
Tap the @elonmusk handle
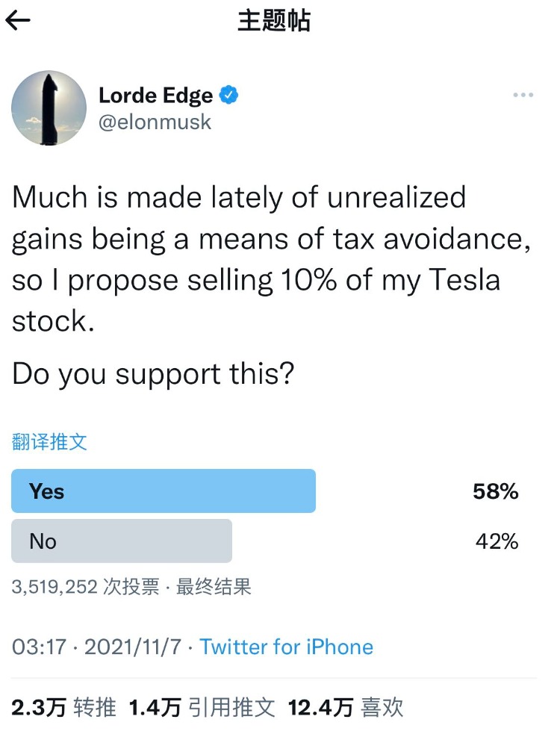click(x=155, y=122)
